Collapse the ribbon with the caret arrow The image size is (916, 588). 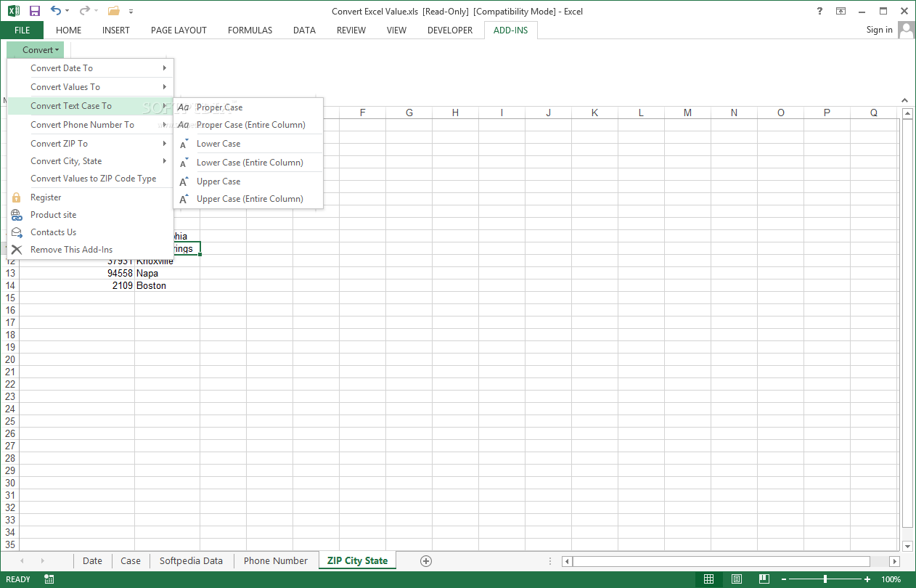[x=905, y=100]
